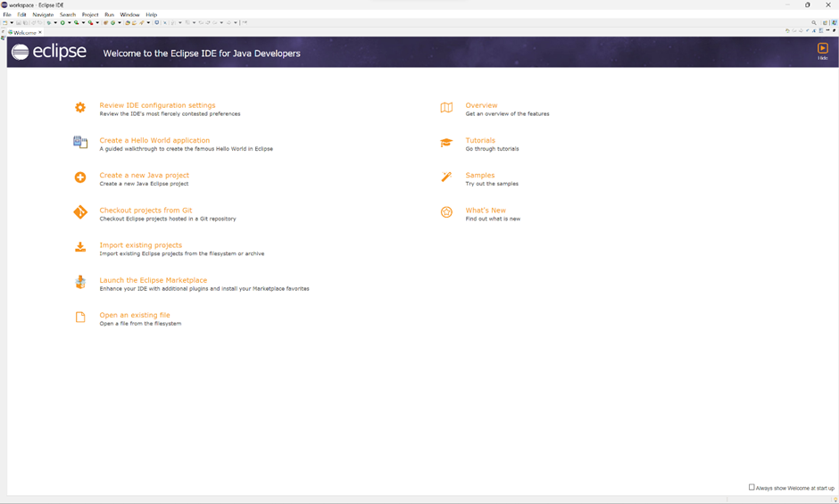Open the Search menu

tap(68, 15)
